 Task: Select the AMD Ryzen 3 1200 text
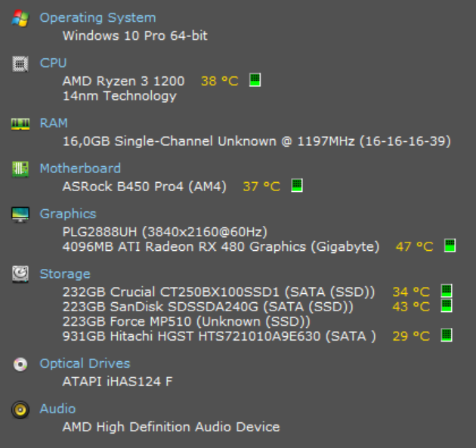coord(124,81)
